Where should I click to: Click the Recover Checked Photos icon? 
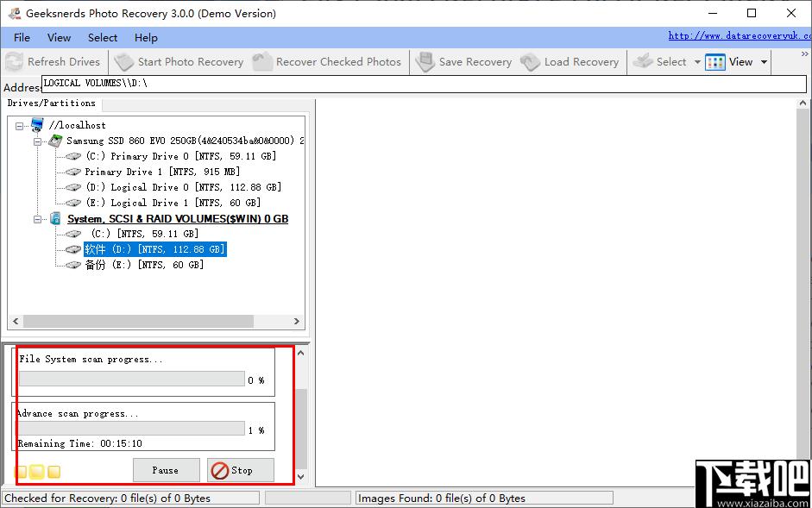click(x=262, y=62)
